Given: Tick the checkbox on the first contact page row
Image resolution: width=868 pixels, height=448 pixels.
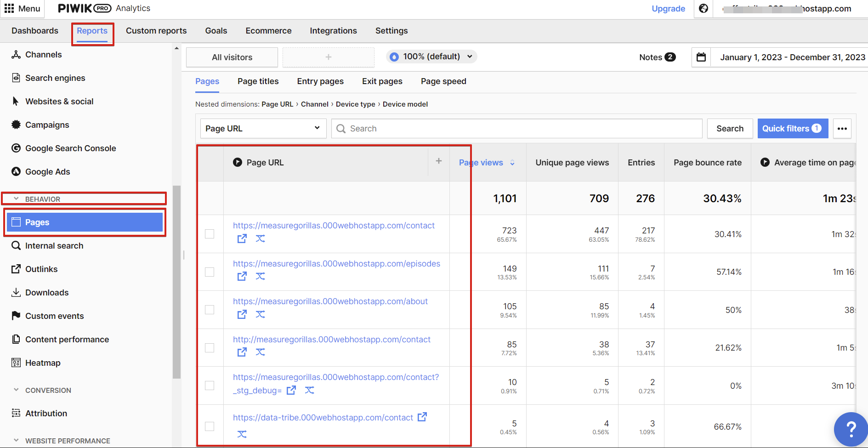Looking at the screenshot, I should point(210,233).
